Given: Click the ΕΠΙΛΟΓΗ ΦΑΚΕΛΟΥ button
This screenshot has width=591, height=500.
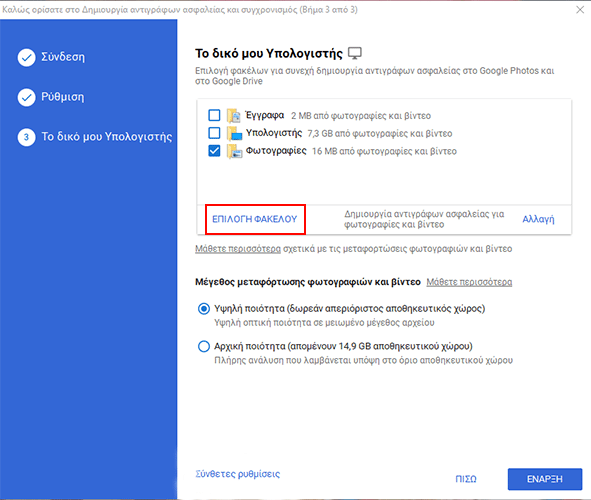Looking at the screenshot, I should [x=255, y=219].
